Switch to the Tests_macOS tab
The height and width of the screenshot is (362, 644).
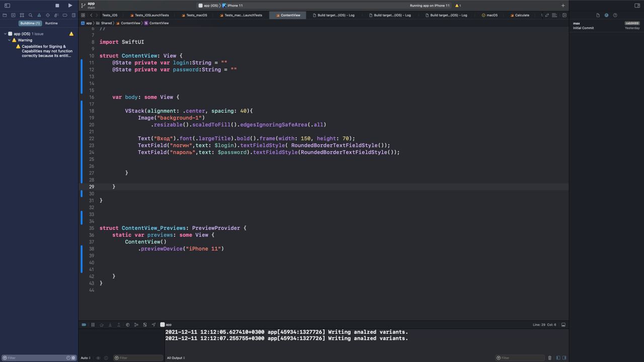[x=196, y=15]
